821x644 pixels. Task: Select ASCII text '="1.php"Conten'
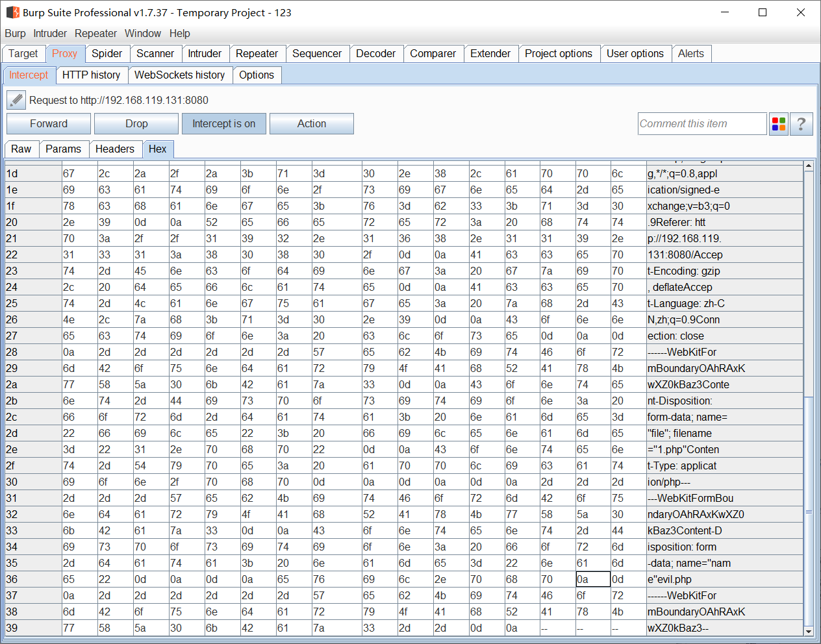click(x=683, y=449)
